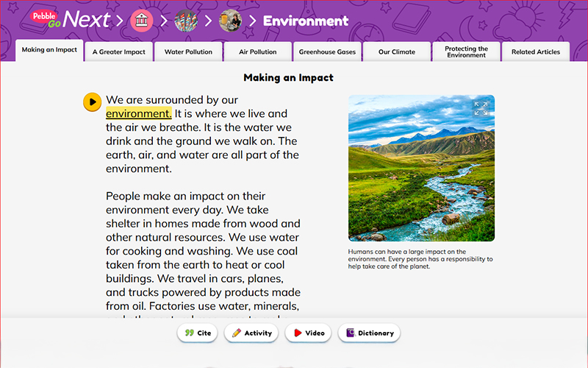Open the person photo breadcrumb circle icon
This screenshot has width=588, height=368.
pyautogui.click(x=230, y=21)
